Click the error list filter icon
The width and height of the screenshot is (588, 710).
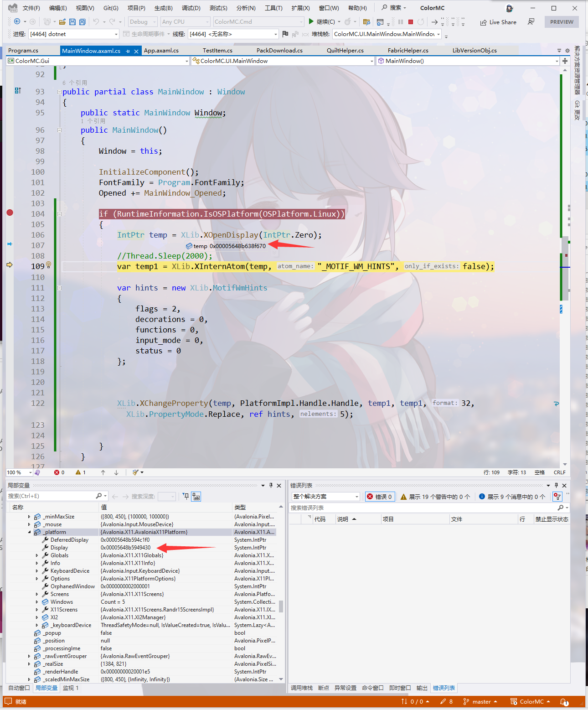pyautogui.click(x=557, y=497)
